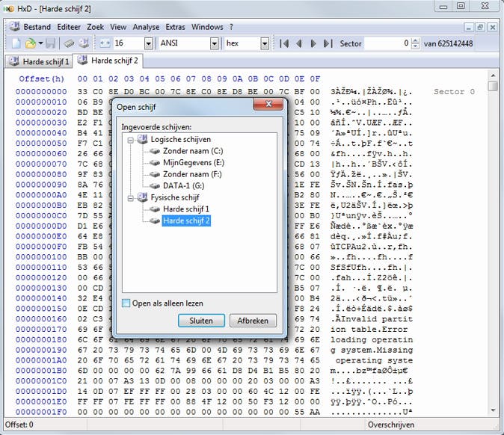
Task: Click the Sector number input field
Action: pyautogui.click(x=387, y=43)
